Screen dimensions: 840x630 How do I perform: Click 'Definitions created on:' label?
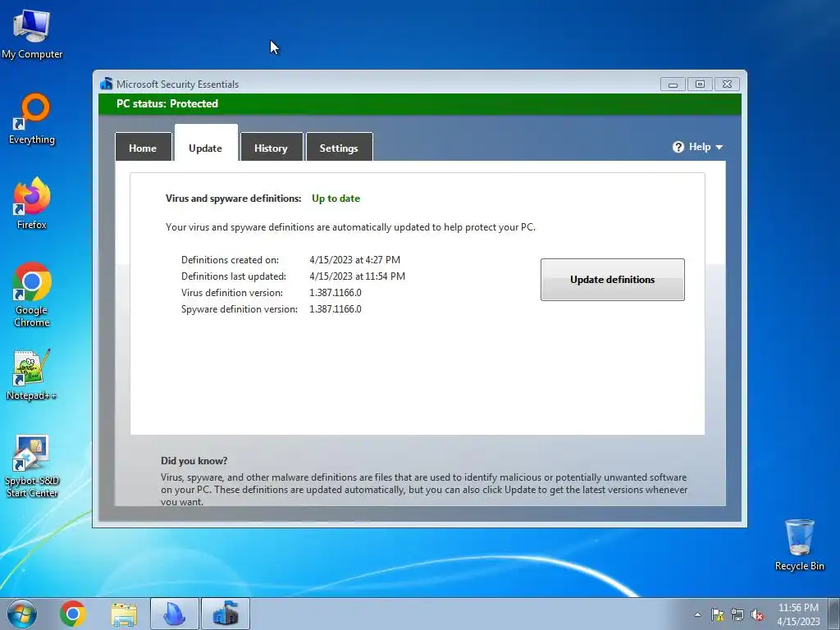coord(230,260)
